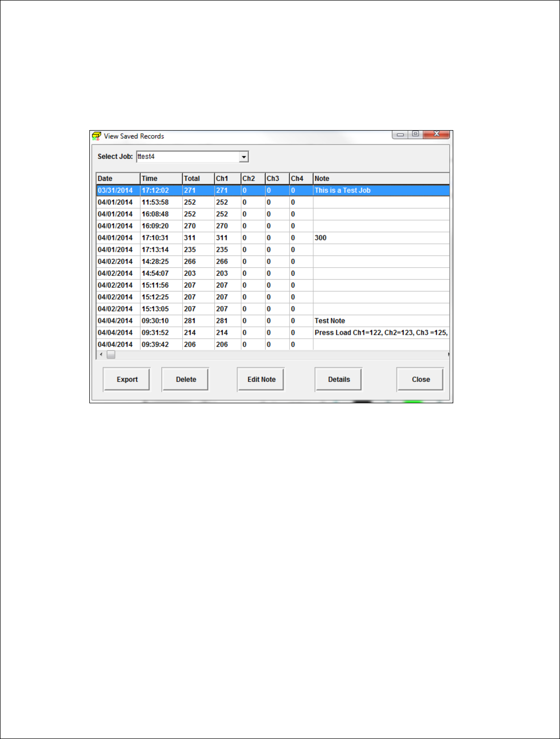
Task: Open Details for the selected record
Action: pos(339,379)
